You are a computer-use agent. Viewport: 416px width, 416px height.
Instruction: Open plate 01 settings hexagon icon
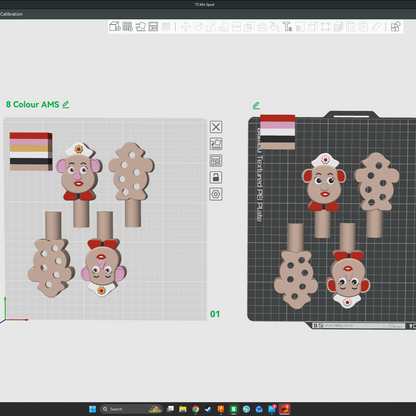(x=216, y=194)
